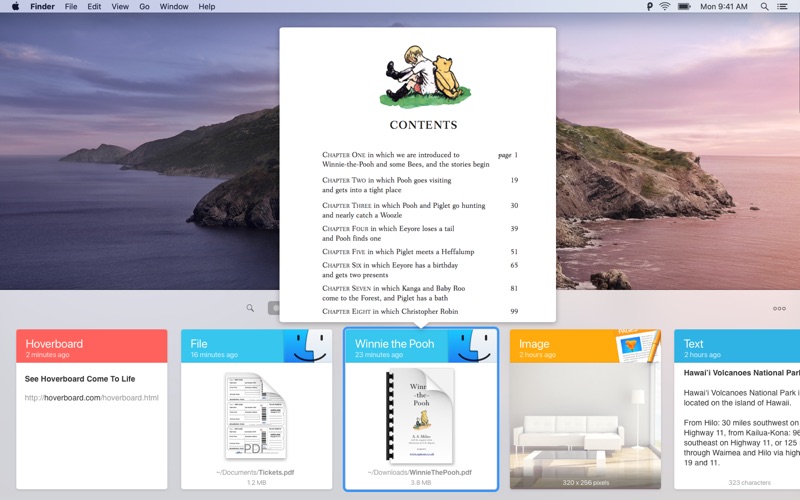This screenshot has width=800, height=500.
Task: Open the Window menu
Action: pos(174,7)
